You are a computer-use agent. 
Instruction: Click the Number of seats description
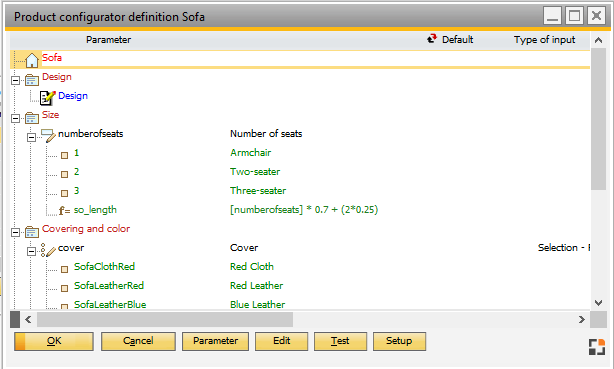pos(266,134)
